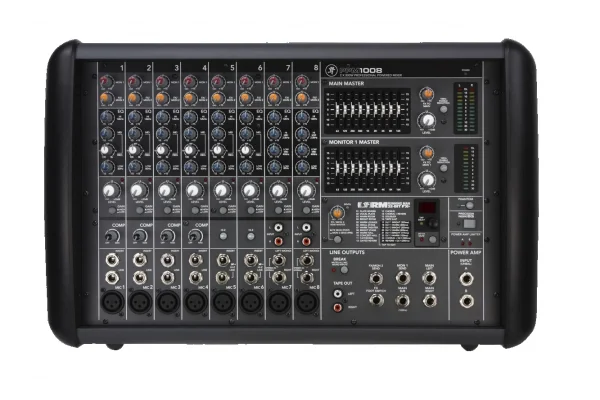Click the Power Amp input A jack

coord(466,279)
